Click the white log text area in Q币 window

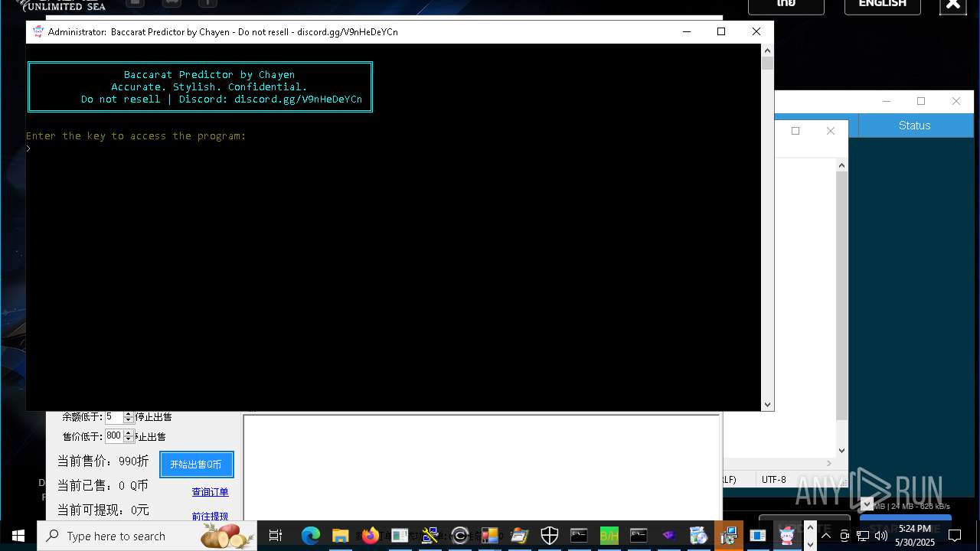pos(482,468)
